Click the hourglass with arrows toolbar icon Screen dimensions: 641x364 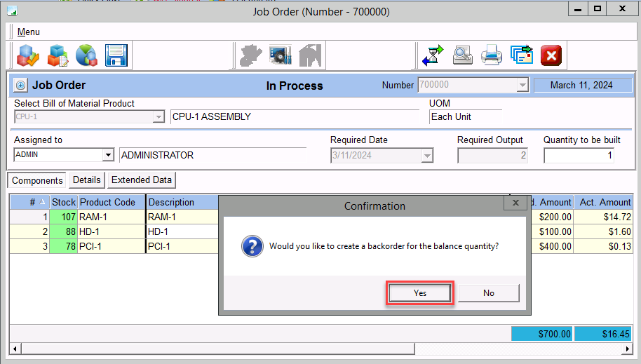click(x=433, y=55)
